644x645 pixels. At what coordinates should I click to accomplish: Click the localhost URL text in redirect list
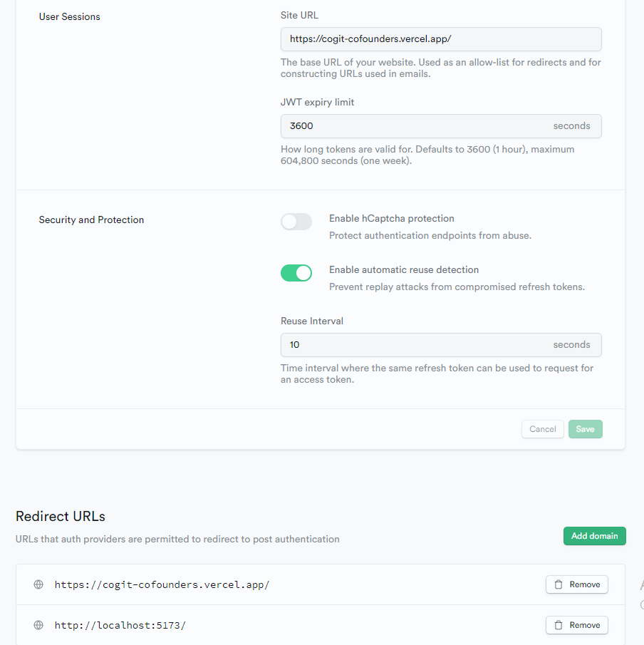point(120,625)
